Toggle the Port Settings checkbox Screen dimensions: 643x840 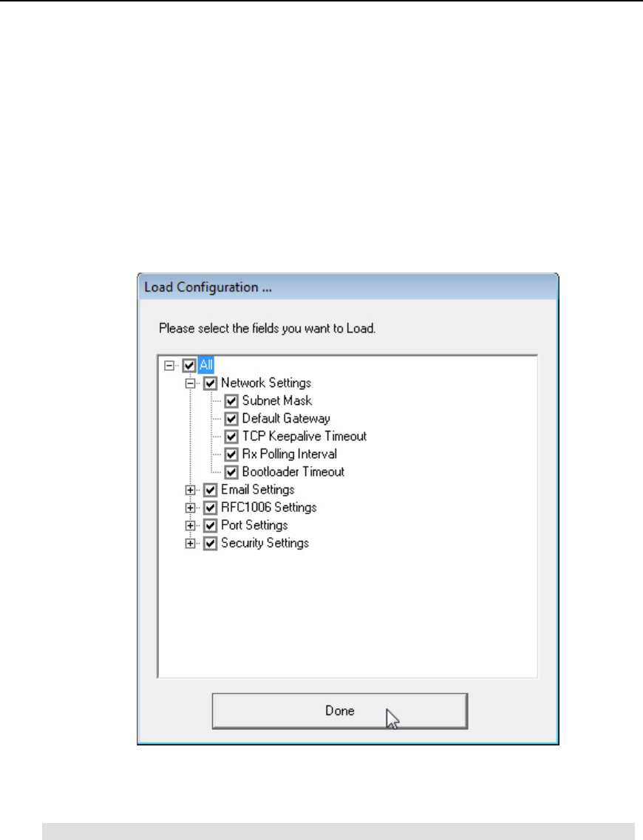point(210,525)
